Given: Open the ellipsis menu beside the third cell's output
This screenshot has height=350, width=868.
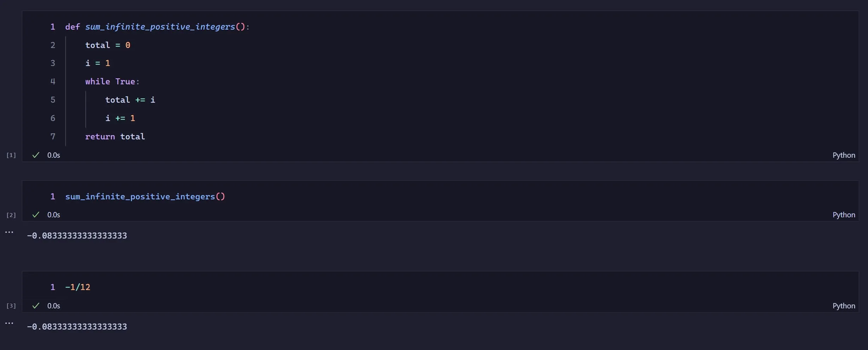Looking at the screenshot, I should (x=9, y=323).
